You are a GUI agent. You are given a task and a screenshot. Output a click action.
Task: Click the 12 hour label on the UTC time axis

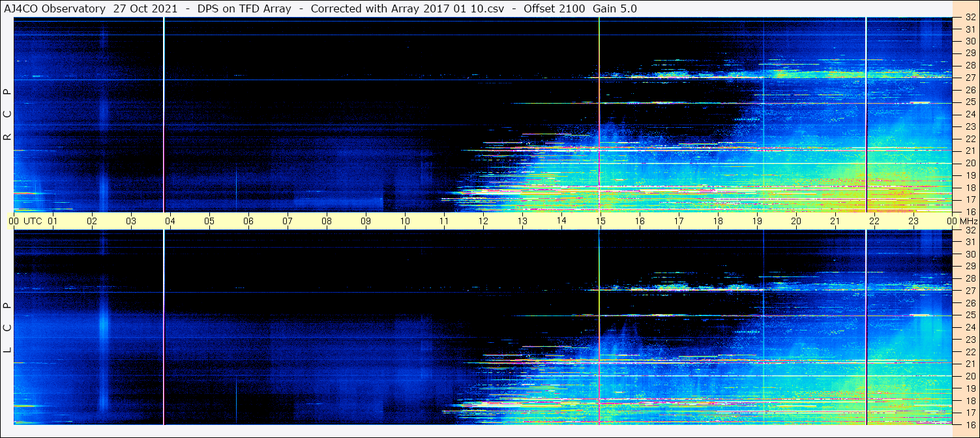(483, 221)
